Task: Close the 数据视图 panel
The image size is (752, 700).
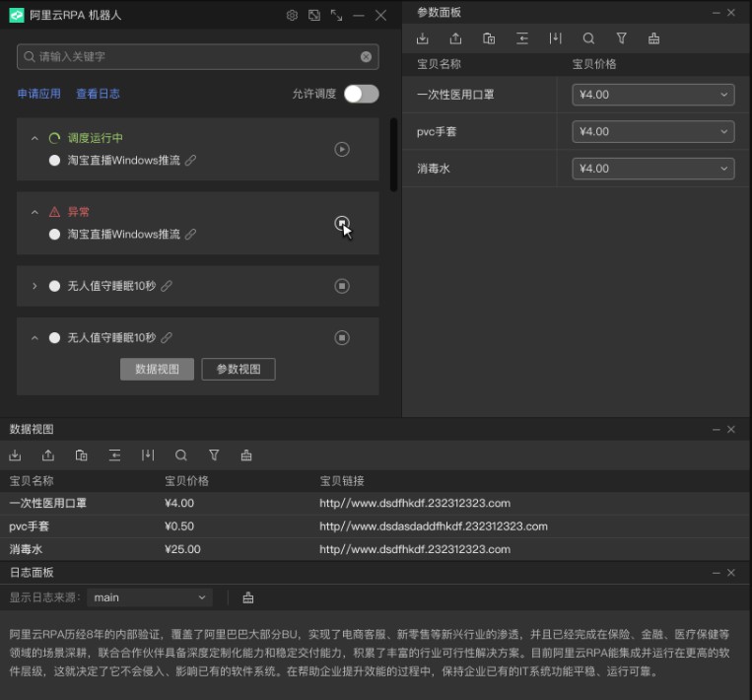Action: [731, 430]
